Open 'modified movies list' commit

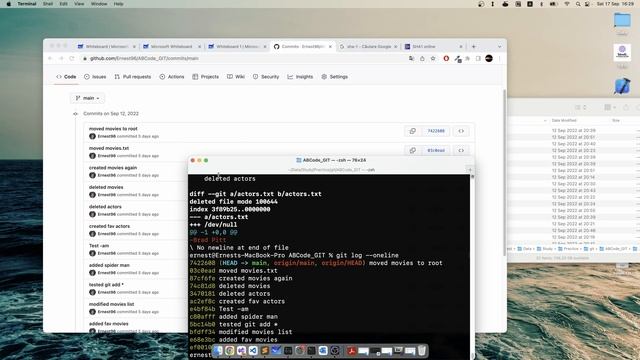coord(111,304)
